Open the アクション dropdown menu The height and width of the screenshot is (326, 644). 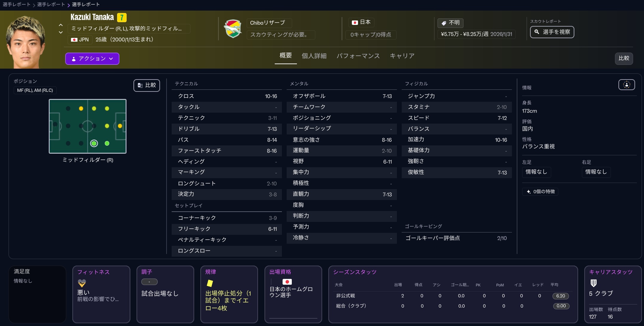(x=92, y=59)
